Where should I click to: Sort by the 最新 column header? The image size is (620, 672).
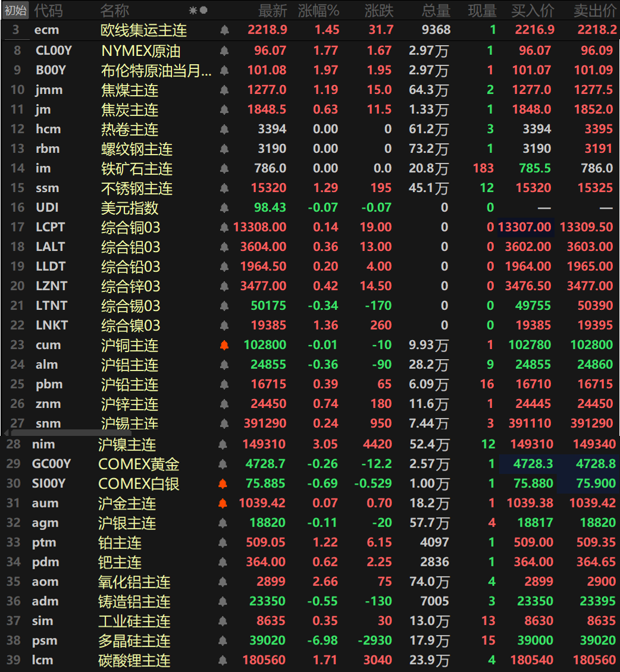[273, 10]
